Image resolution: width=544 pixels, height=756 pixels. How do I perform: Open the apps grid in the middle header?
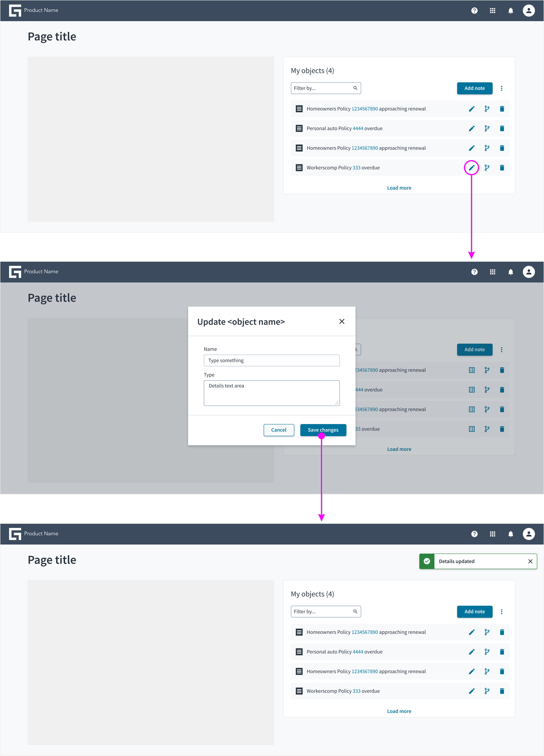click(x=492, y=272)
